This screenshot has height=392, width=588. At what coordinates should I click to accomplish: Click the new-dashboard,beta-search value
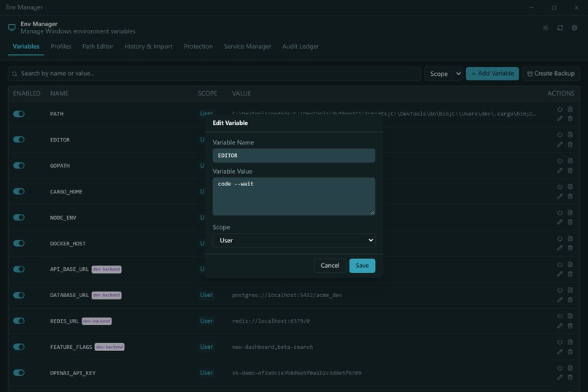272,347
